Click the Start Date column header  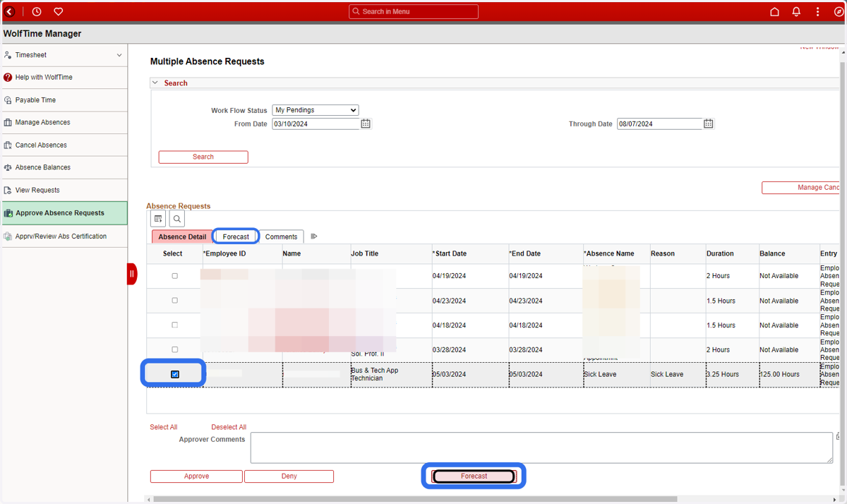coord(450,254)
